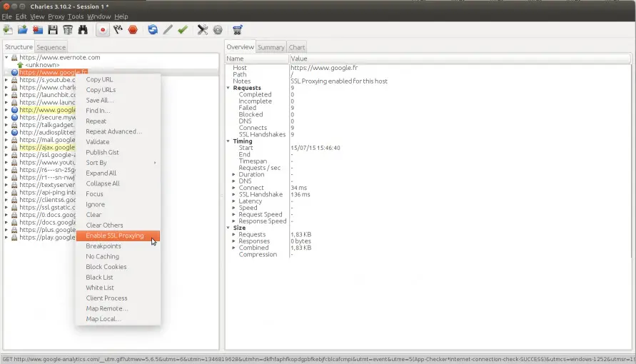Image resolution: width=636 pixels, height=364 pixels.
Task: Open the Tools menu in menu bar
Action: point(76,16)
